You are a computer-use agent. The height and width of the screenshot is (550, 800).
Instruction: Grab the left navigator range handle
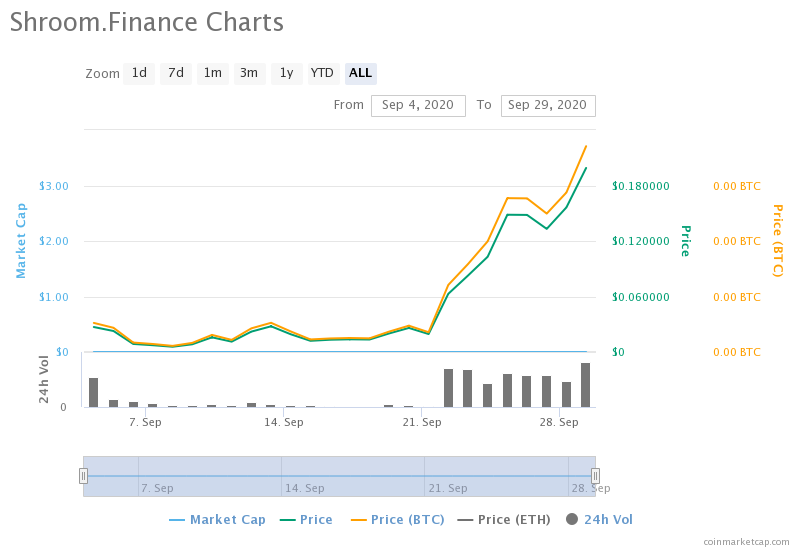point(83,476)
